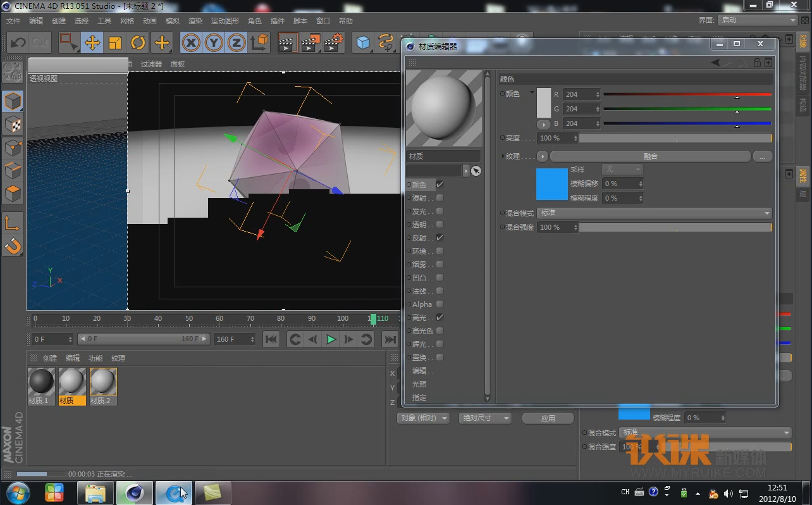Enable axis mode L-shaped icon

(x=13, y=222)
